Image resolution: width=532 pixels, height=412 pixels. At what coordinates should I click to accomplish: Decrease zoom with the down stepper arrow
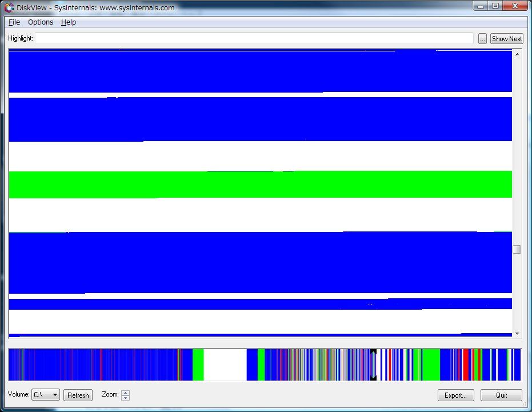(126, 398)
